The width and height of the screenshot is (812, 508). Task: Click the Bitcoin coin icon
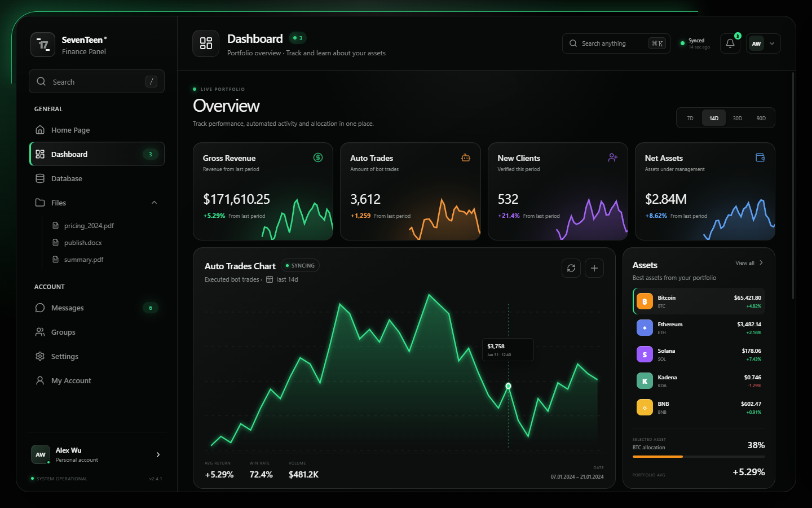(645, 301)
